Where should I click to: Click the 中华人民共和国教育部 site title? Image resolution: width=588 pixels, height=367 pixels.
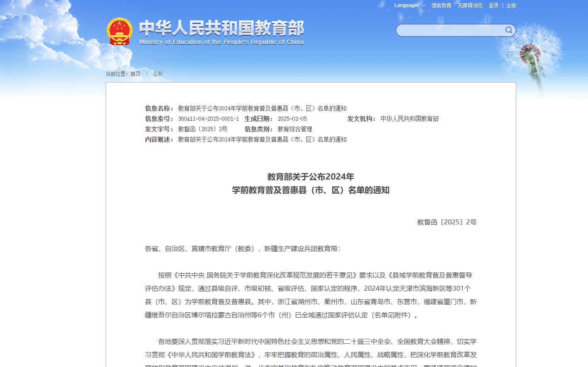pos(221,28)
